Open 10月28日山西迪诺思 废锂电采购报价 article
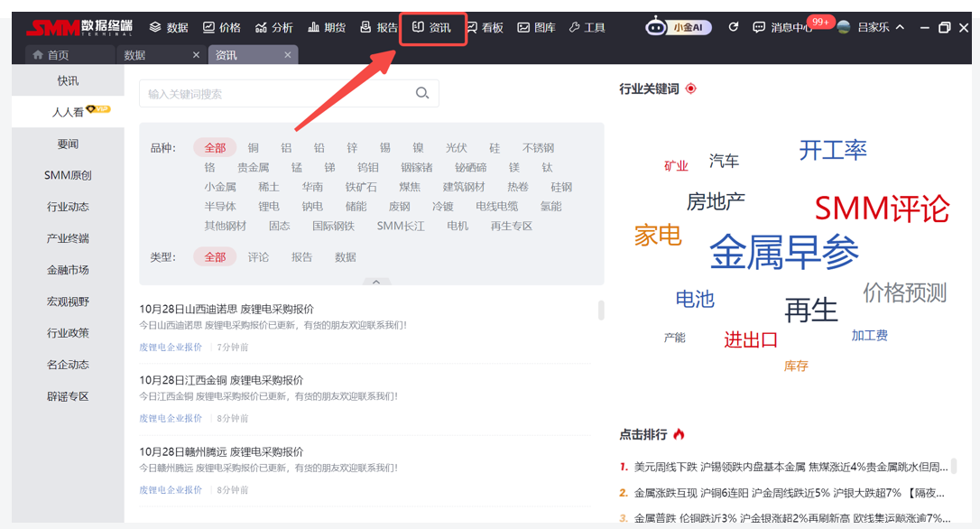980x529 pixels. (x=227, y=309)
